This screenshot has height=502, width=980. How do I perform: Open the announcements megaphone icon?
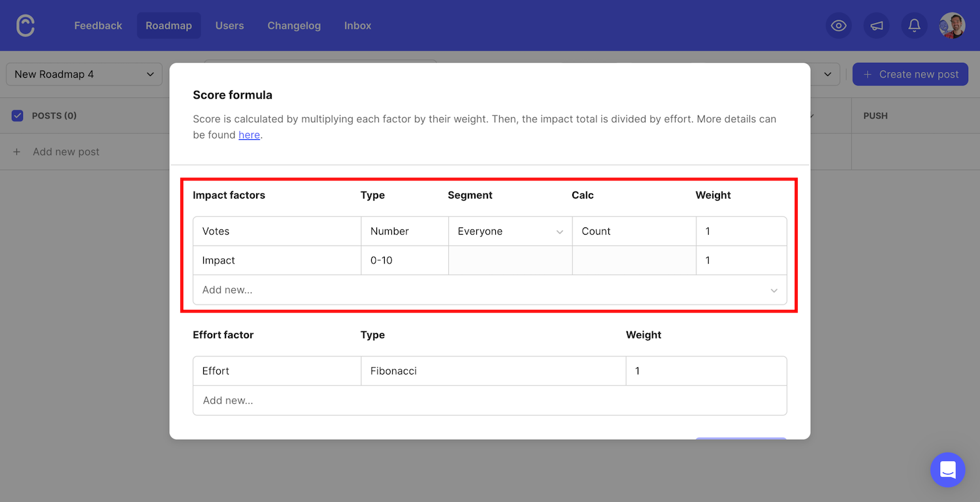click(877, 25)
